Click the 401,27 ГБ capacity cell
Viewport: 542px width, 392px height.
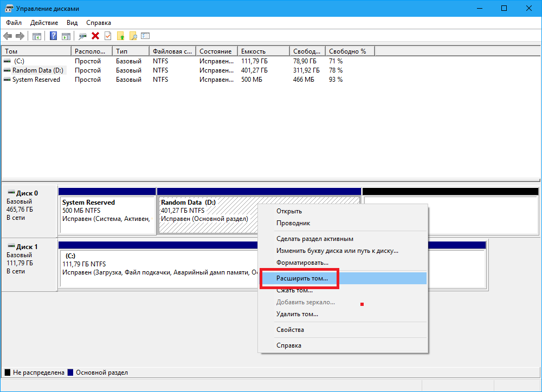coord(254,70)
